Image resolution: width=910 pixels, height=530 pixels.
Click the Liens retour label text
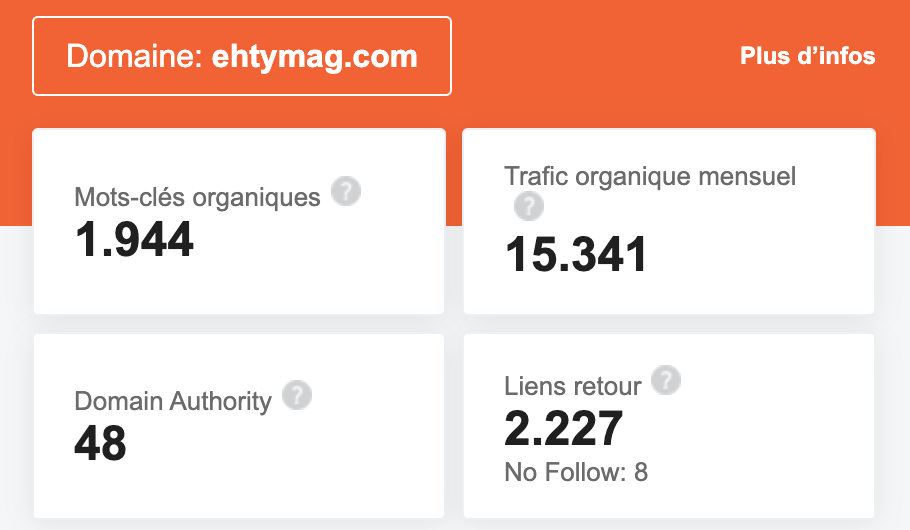[573, 386]
